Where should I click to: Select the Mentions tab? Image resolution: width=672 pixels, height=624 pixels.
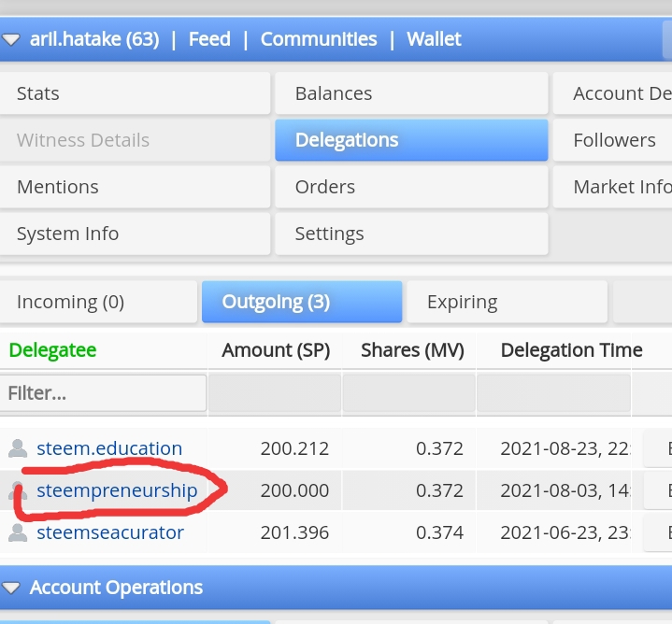tap(135, 187)
